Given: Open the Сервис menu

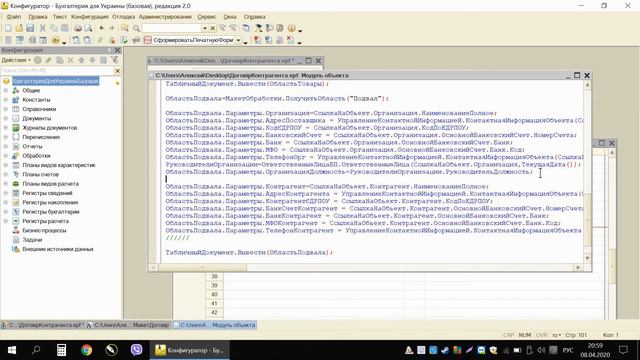Looking at the screenshot, I should point(207,17).
